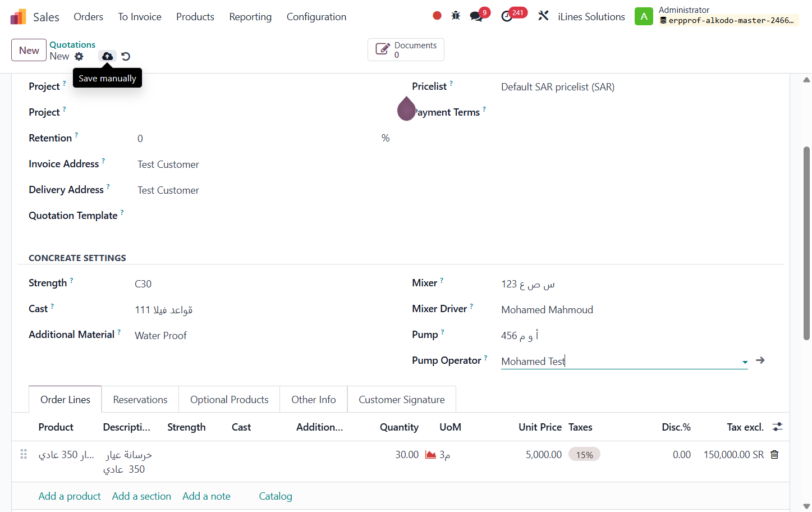Delete the order line with trash icon
The image size is (812, 512).
(x=774, y=455)
